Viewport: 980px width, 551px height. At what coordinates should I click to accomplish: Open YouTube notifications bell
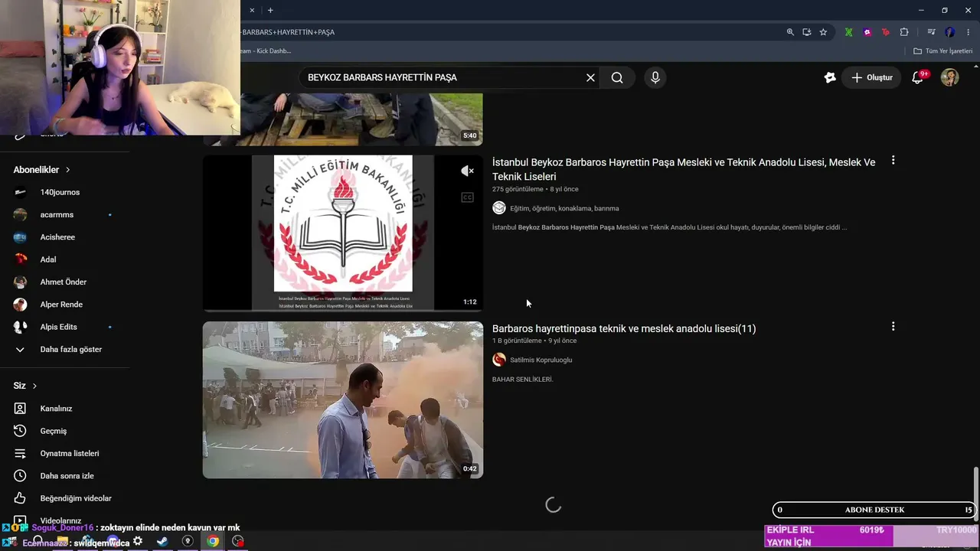pyautogui.click(x=917, y=77)
